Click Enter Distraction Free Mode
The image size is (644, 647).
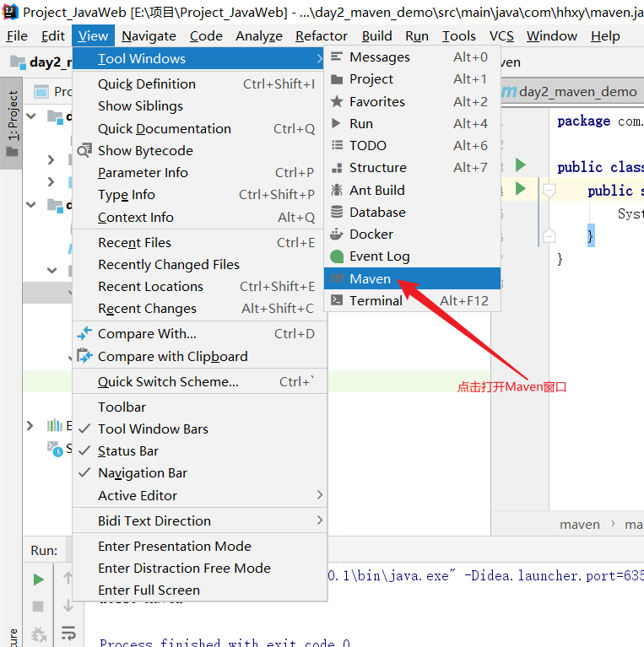click(x=200, y=569)
